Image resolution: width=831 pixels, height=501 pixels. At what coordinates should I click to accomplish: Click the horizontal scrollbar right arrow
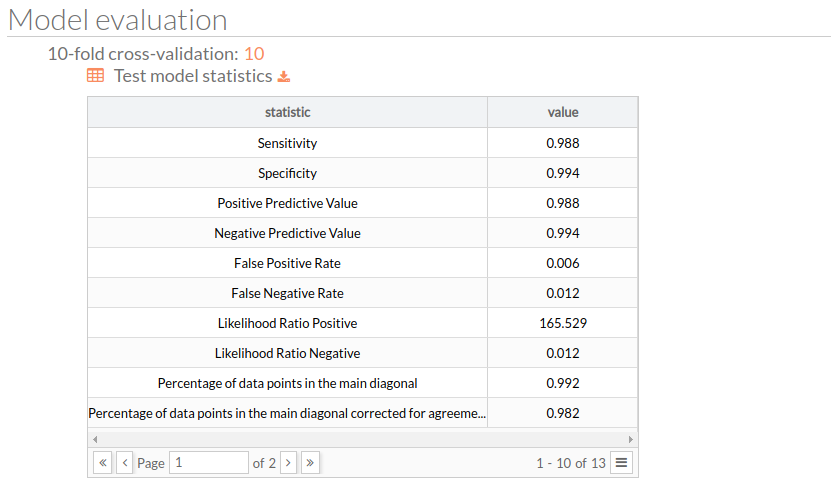point(631,439)
